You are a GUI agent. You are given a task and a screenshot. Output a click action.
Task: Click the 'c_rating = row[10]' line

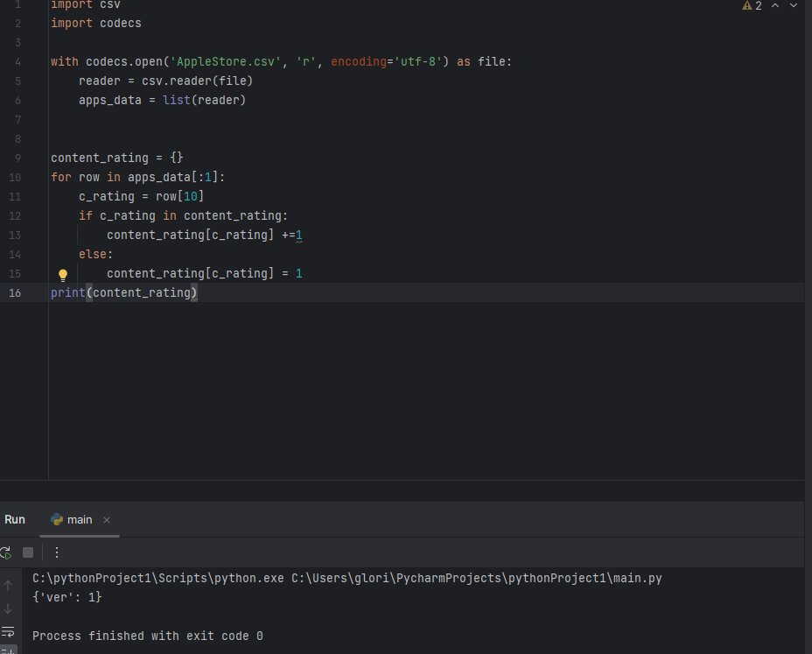[x=142, y=196]
